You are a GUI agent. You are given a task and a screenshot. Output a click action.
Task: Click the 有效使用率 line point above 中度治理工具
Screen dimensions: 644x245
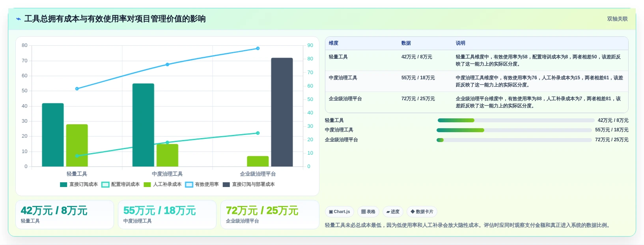(x=167, y=64)
